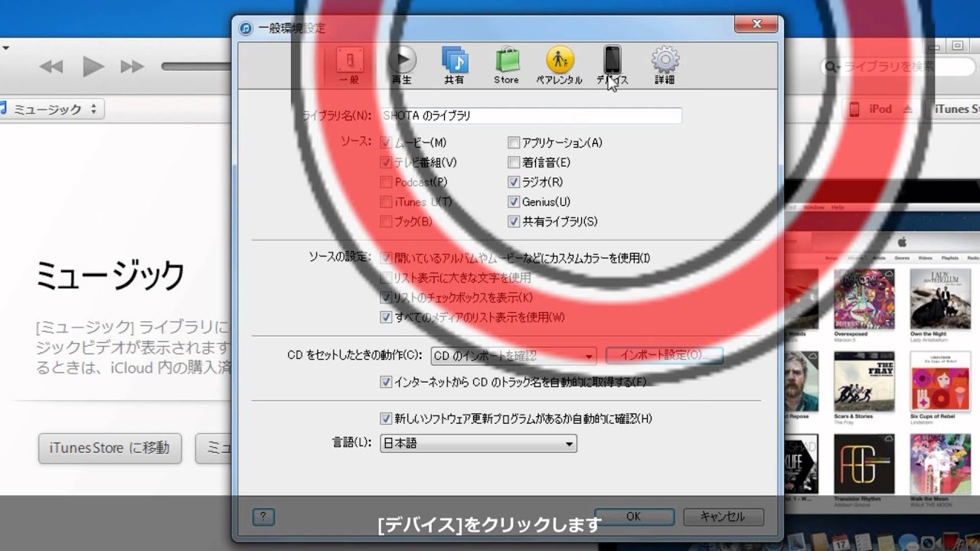Toggle すべてのメディアのリスト表示を使用(W) checkbox

[x=386, y=317]
